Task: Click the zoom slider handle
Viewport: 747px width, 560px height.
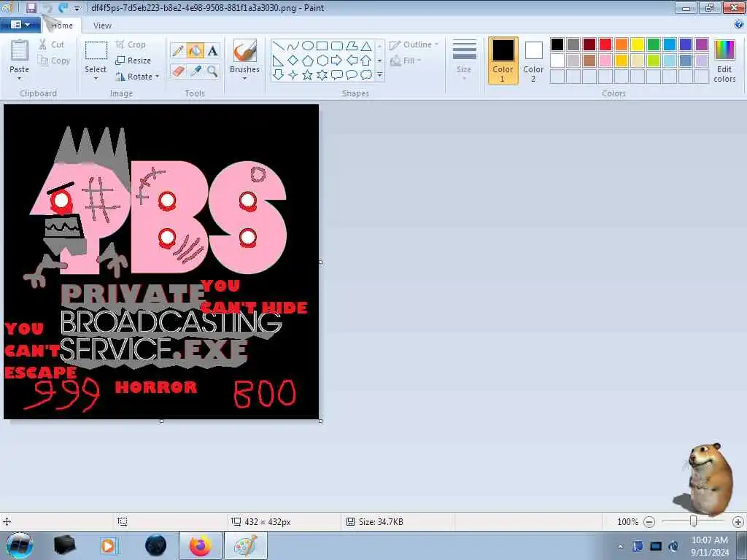Action: [x=694, y=522]
